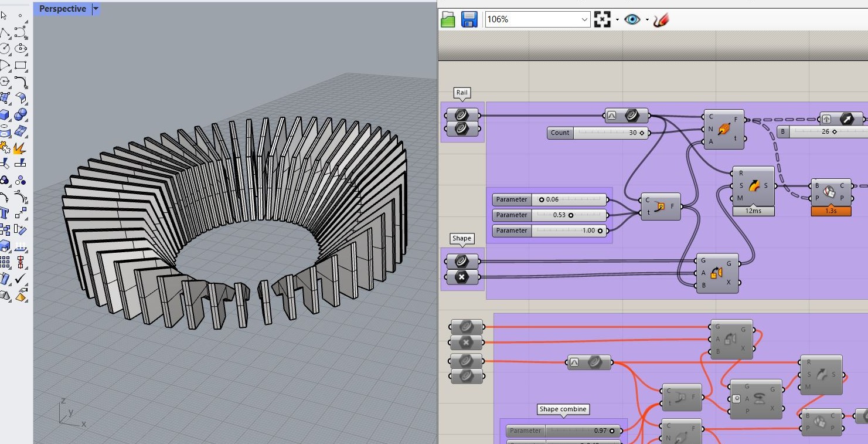Click the Perspective viewport title tab
This screenshot has height=444, width=868.
point(62,9)
